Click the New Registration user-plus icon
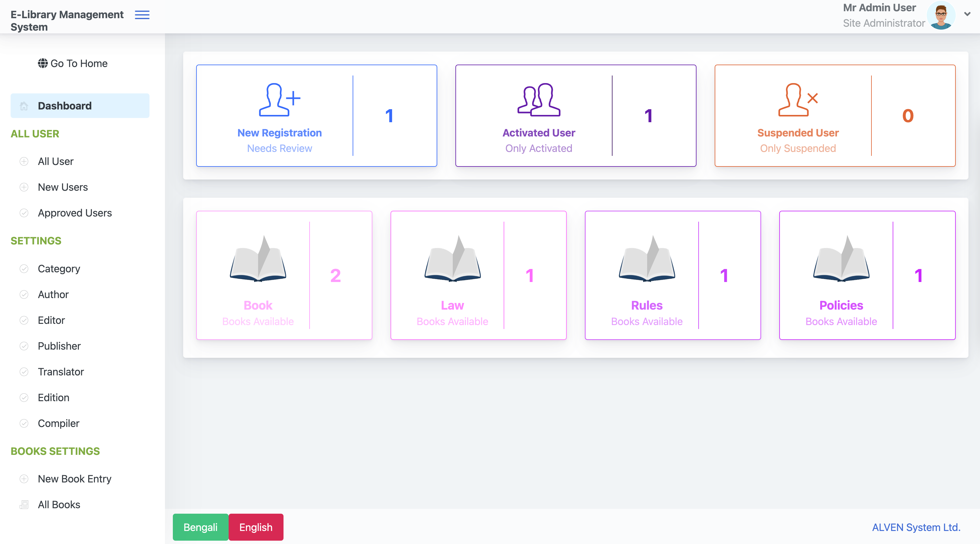 click(x=280, y=100)
